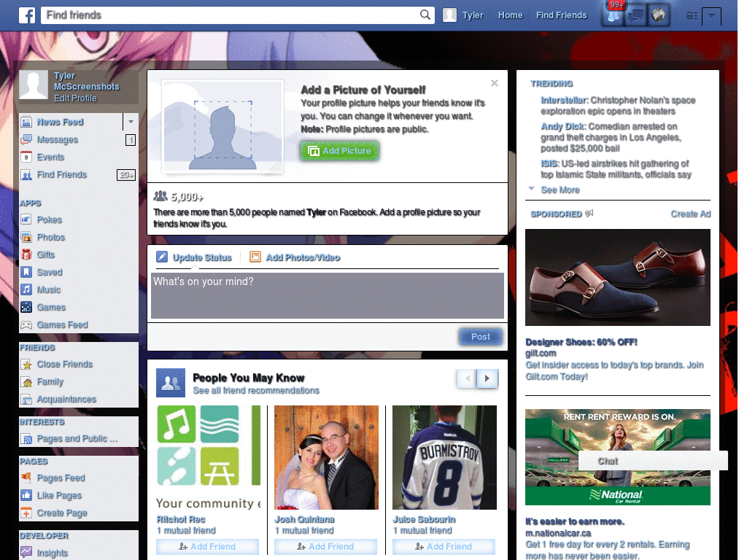
Task: Click the green Add Picture button
Action: (340, 151)
